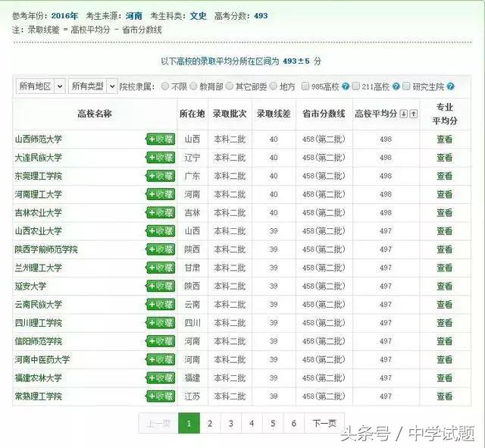The width and height of the screenshot is (485, 448).
Task: Add 河南中医药大学 to favorites
Action: 161,359
